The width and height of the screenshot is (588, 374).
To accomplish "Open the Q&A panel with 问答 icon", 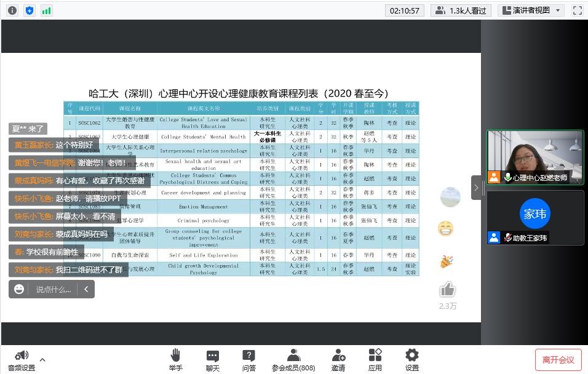I will (248, 356).
